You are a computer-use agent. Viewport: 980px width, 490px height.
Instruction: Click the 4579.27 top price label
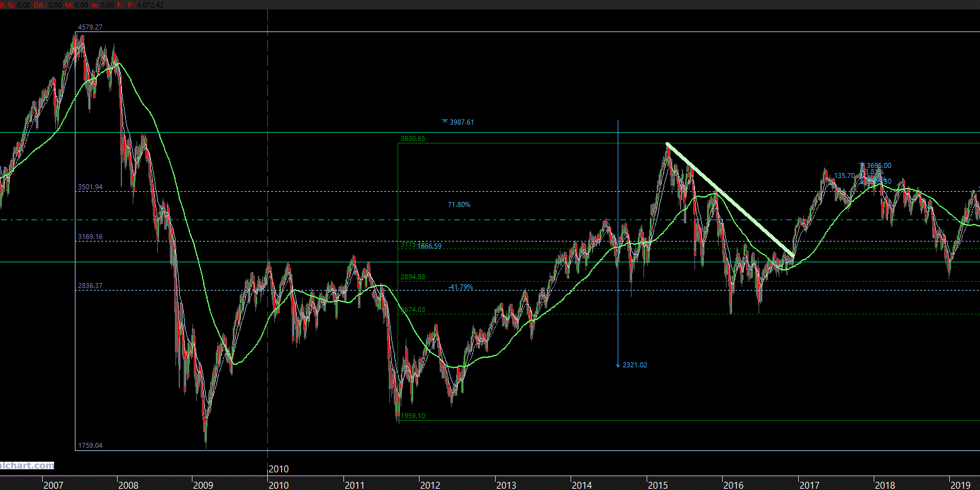89,27
